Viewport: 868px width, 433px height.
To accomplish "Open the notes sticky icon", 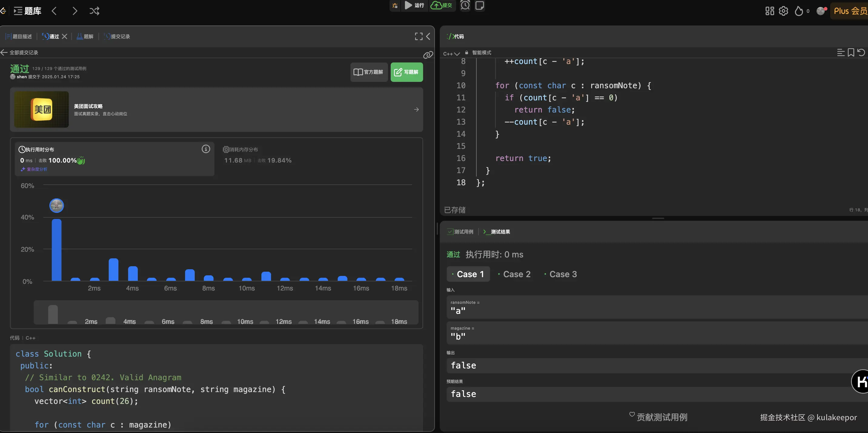I will coord(479,5).
